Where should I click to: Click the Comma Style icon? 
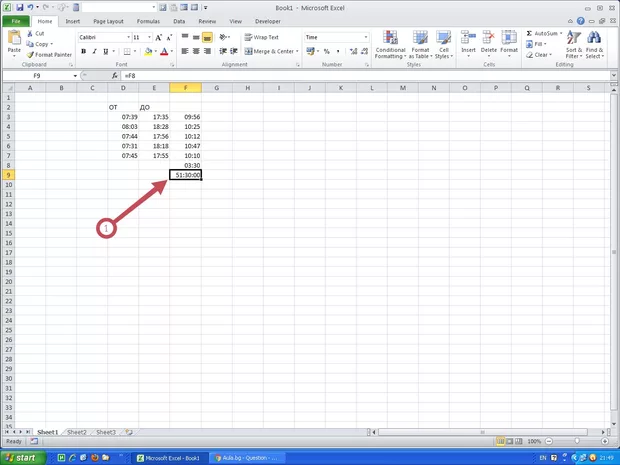(338, 51)
